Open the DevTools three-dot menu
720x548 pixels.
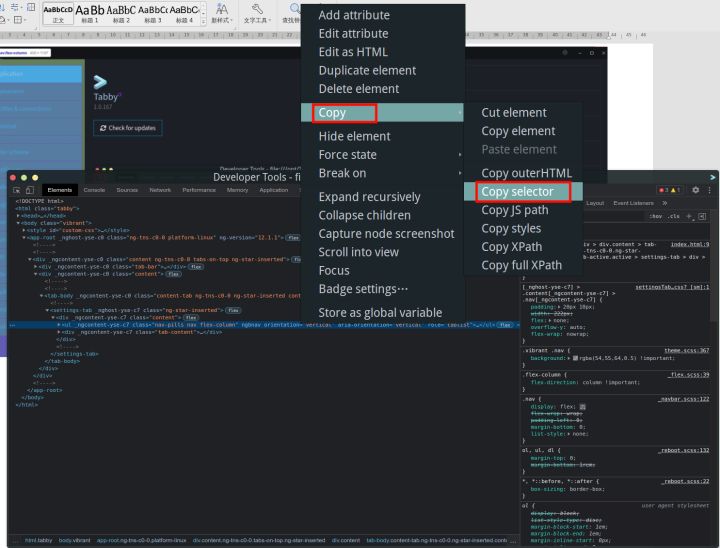(x=709, y=190)
